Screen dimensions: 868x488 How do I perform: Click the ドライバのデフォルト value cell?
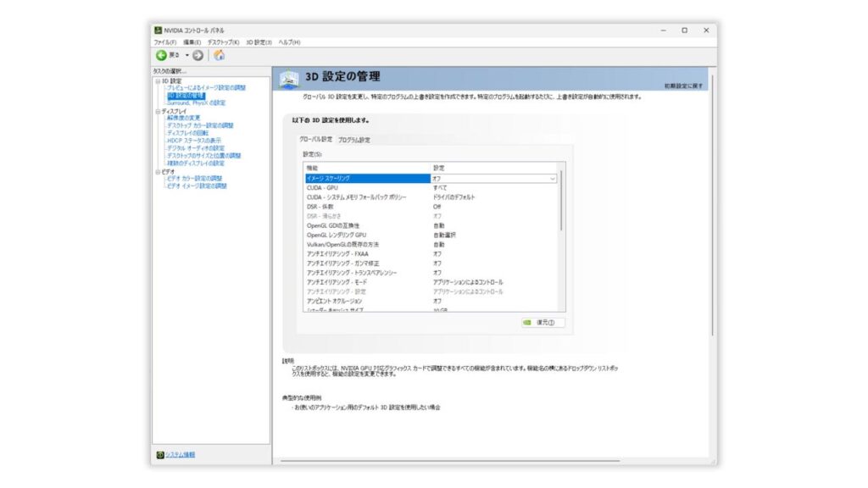coord(454,197)
